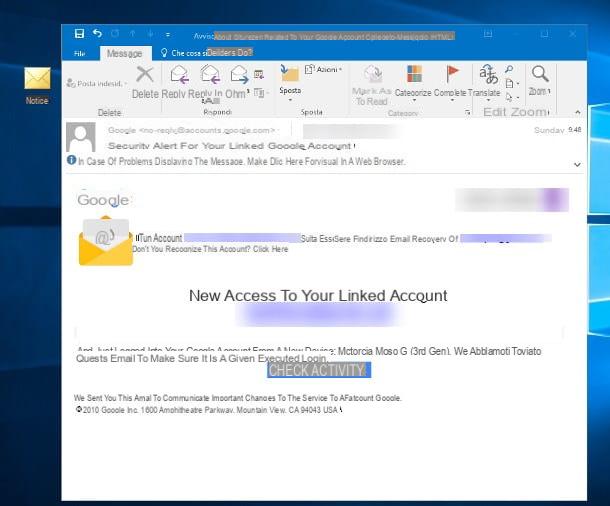Click the "We Sent You This" footer text

pyautogui.click(x=237, y=398)
